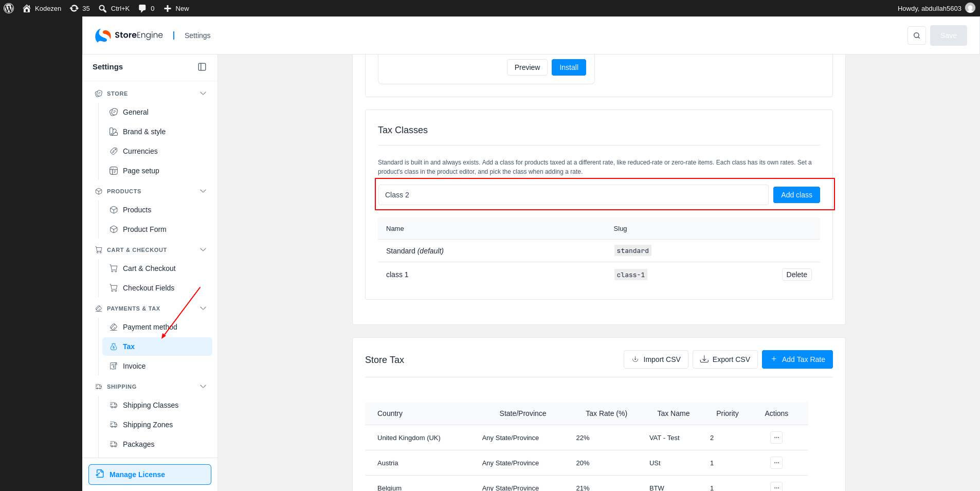Open the 35 pending updates
Image resolution: width=980 pixels, height=491 pixels.
[80, 8]
